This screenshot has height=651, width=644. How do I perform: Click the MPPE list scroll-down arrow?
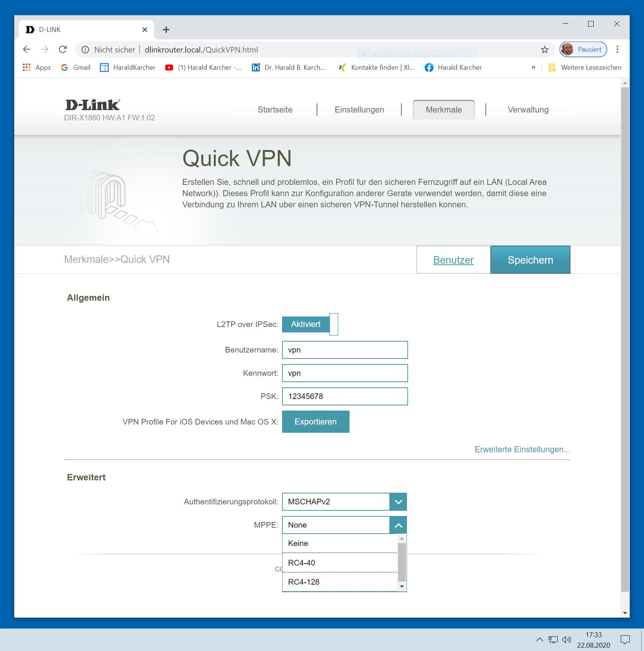coord(402,586)
